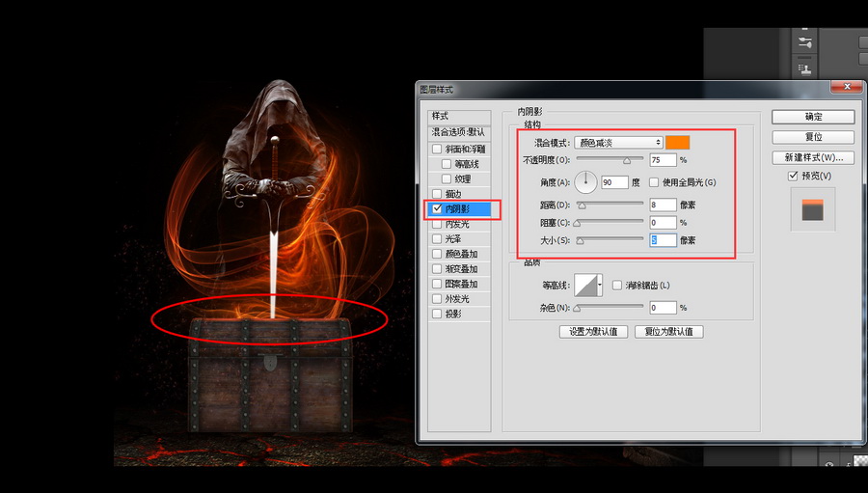868x493 pixels.
Task: Click the 新建样式(W)... button
Action: pyautogui.click(x=813, y=157)
